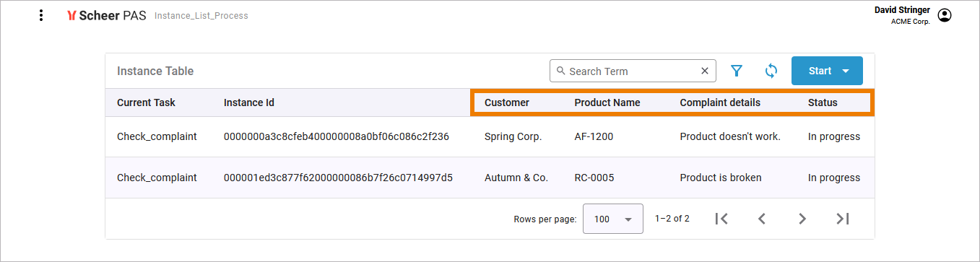Select the Spring Corp. instance row
The image size is (980, 262).
pos(490,136)
